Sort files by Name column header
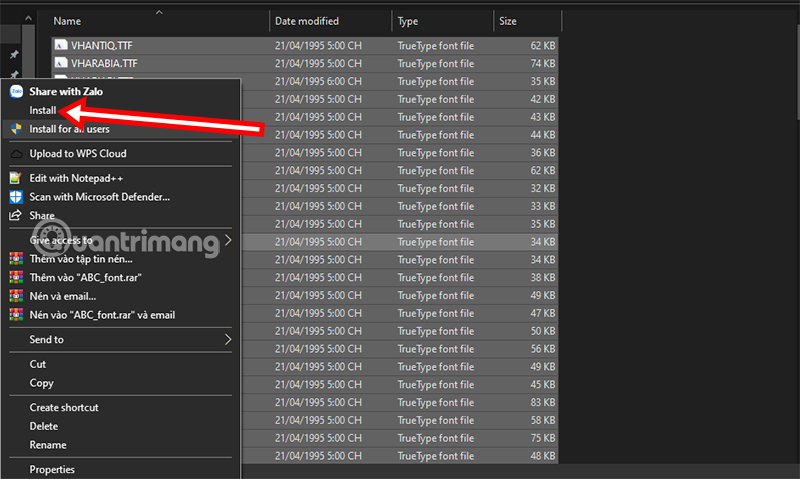Viewport: 800px width, 479px height. pos(67,21)
